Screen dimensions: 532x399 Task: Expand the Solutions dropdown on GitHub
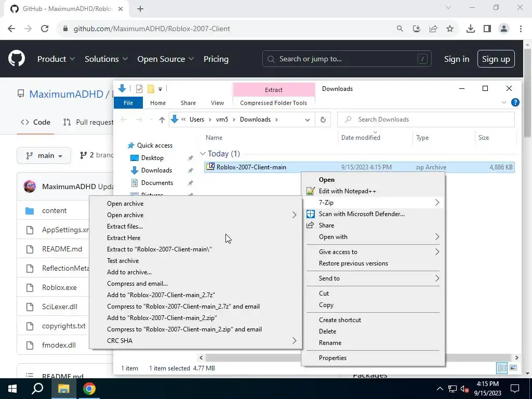point(106,59)
